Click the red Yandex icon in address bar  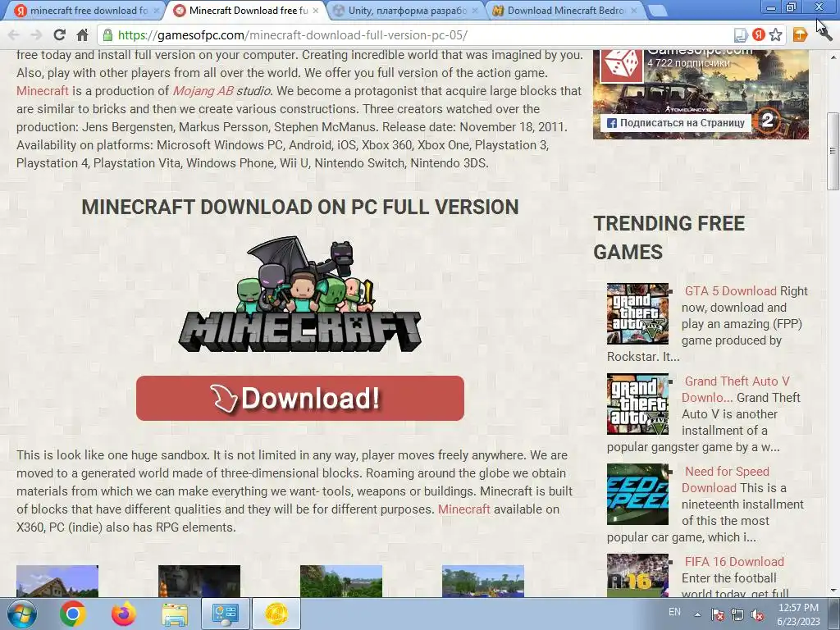pyautogui.click(x=758, y=34)
